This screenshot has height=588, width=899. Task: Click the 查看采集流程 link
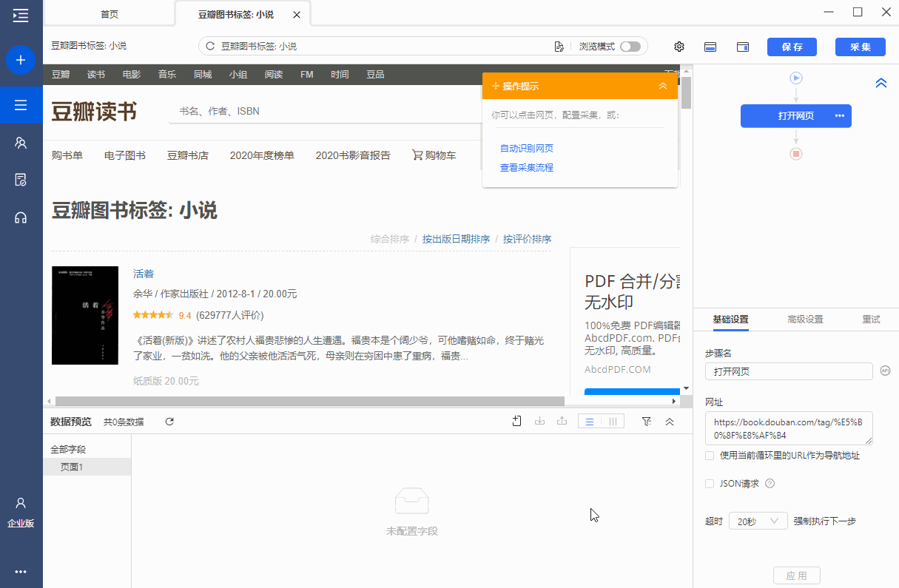tap(527, 167)
